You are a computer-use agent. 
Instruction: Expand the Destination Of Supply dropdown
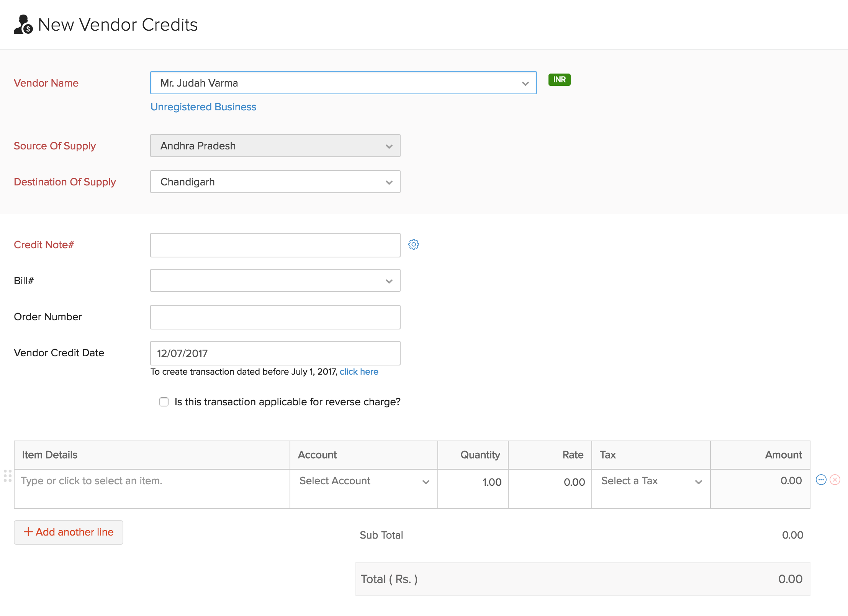point(389,182)
